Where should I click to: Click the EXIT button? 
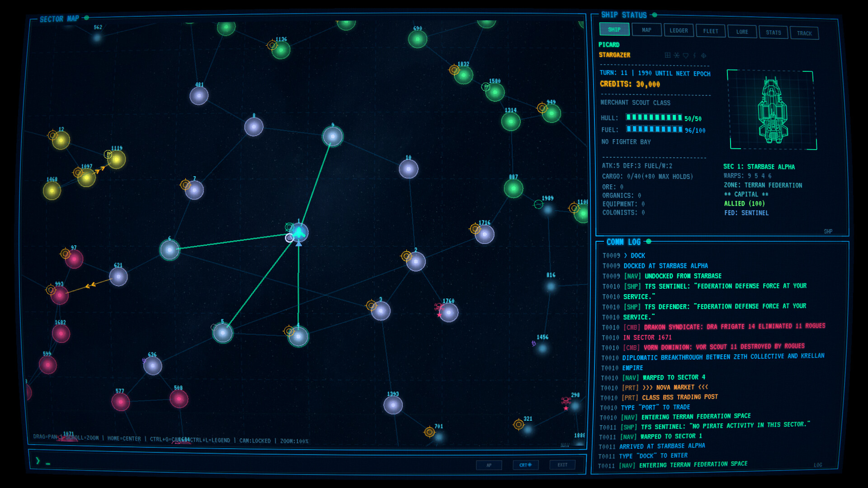pyautogui.click(x=562, y=465)
